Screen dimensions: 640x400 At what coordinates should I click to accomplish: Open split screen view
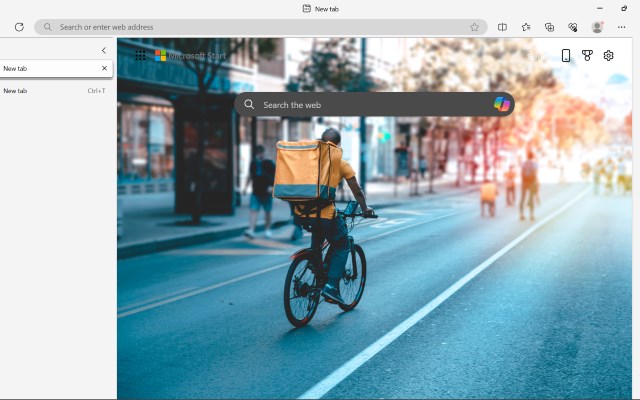(502, 27)
